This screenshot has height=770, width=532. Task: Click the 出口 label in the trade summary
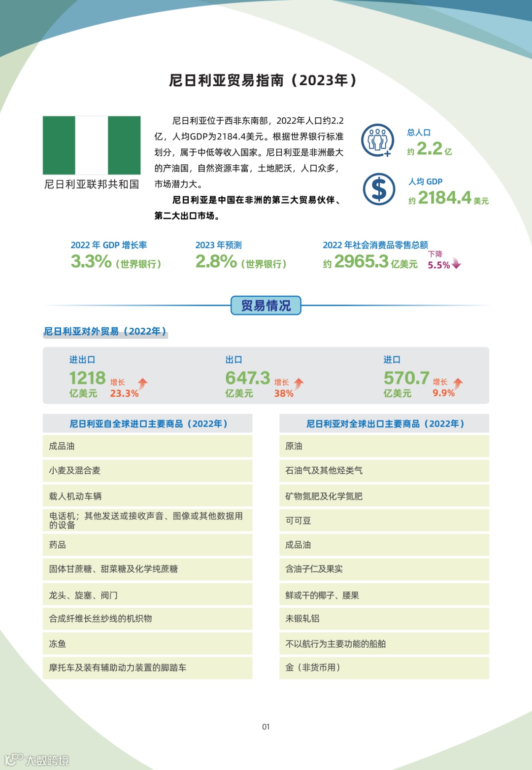pyautogui.click(x=234, y=360)
